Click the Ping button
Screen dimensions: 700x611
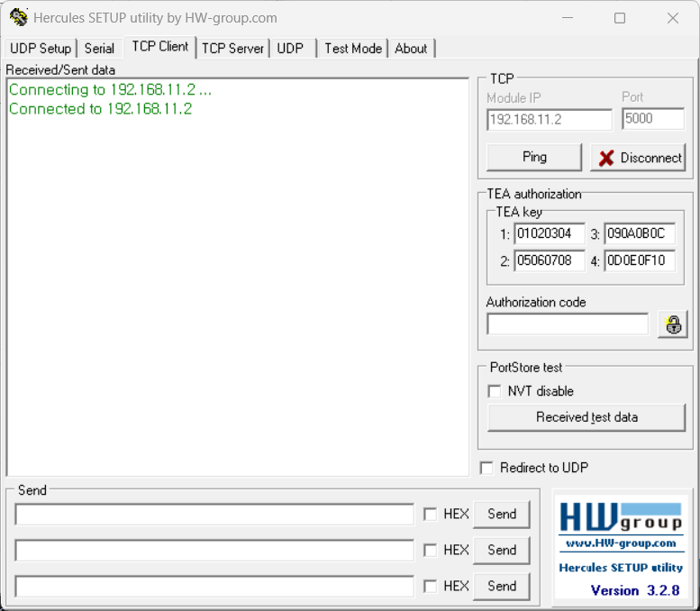point(534,157)
